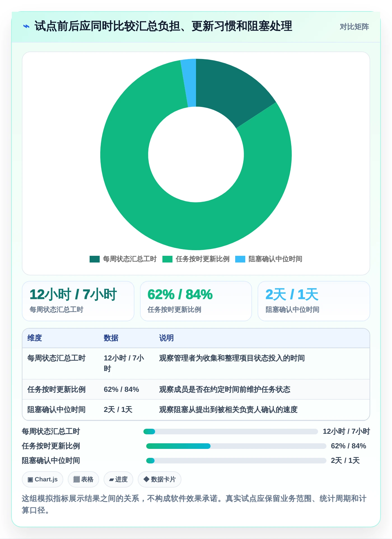Click the 12小时 / 7小时 table data cell
392x539 pixels.
(x=124, y=364)
